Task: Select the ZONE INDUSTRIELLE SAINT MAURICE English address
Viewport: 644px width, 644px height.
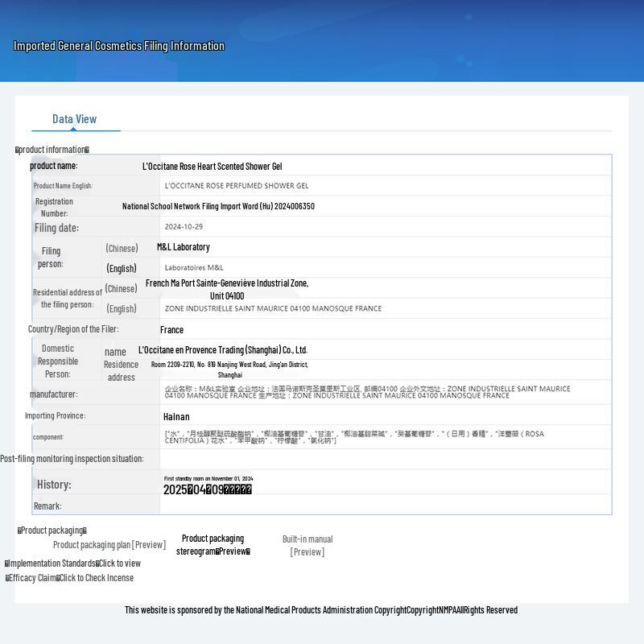Action: pyautogui.click(x=273, y=308)
